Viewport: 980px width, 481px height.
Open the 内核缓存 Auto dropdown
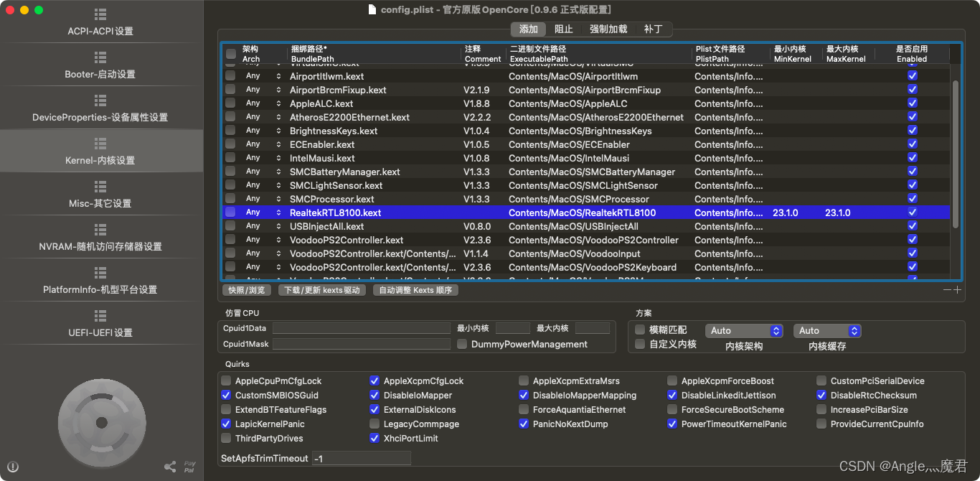tap(827, 331)
